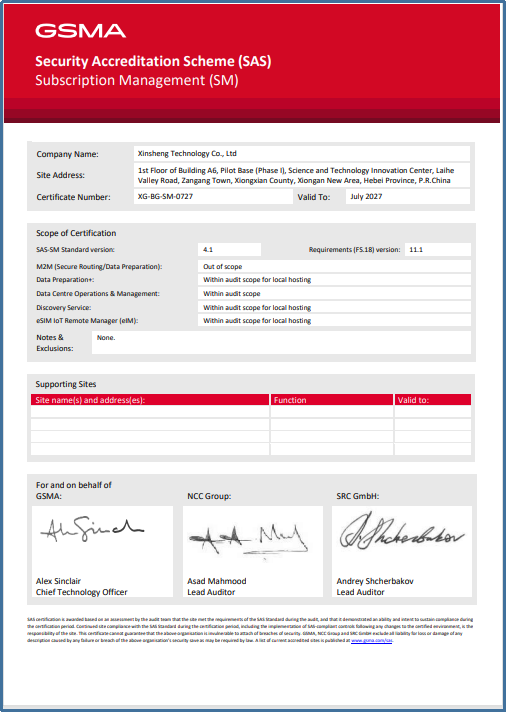Open the www.gsma.com/sas link

(x=372, y=641)
